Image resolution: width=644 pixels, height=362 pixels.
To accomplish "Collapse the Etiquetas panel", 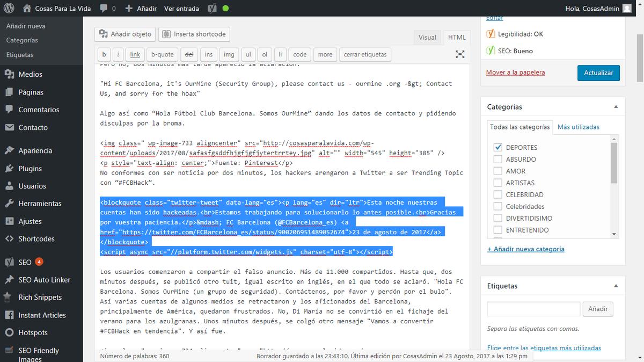I will (616, 286).
